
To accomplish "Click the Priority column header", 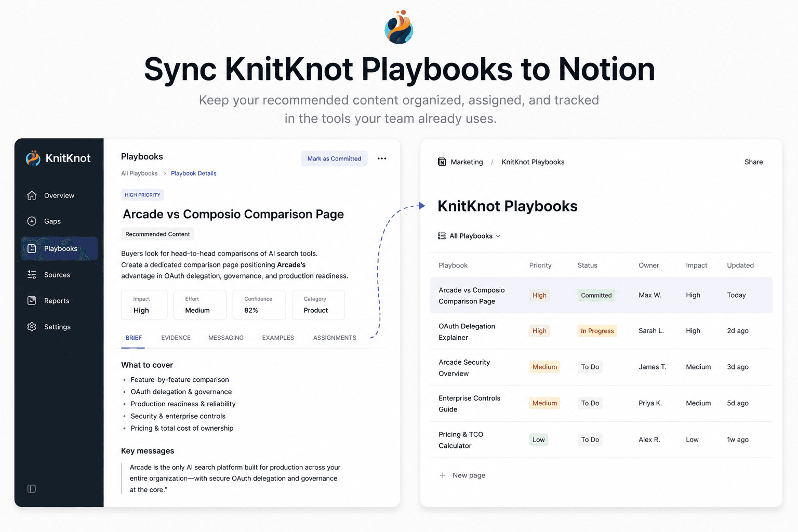I will tap(540, 265).
